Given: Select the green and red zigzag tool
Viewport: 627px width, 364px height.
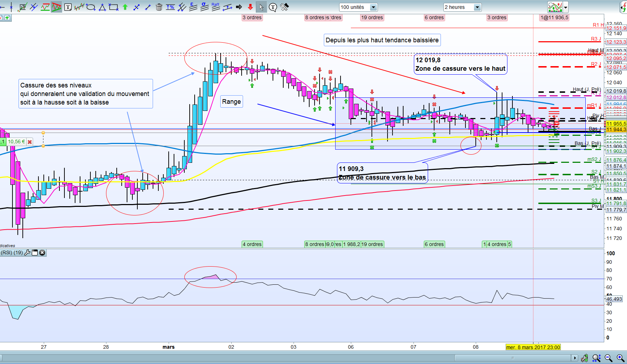Looking at the screenshot, I should click(x=45, y=7).
